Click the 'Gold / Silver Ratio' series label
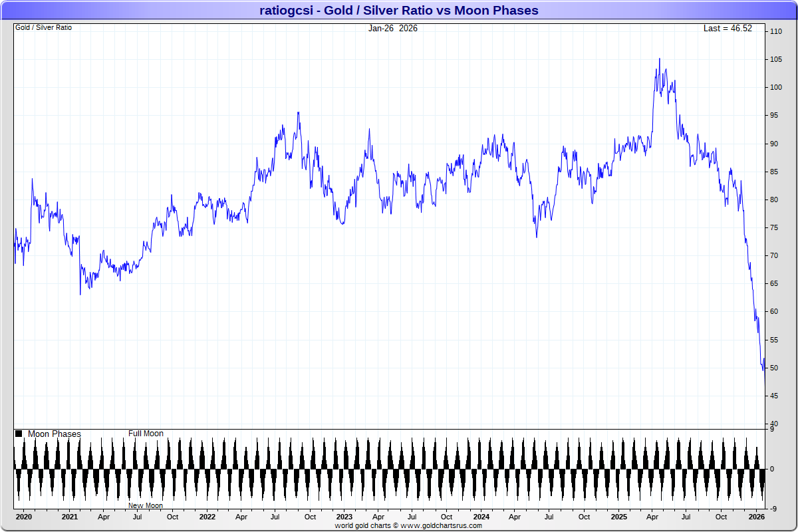 (43, 28)
